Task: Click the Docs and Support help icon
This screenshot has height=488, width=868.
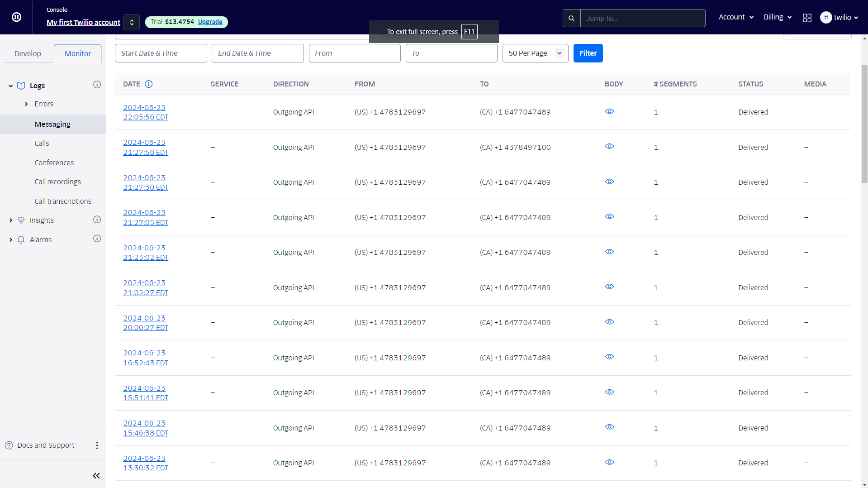Action: 9,445
